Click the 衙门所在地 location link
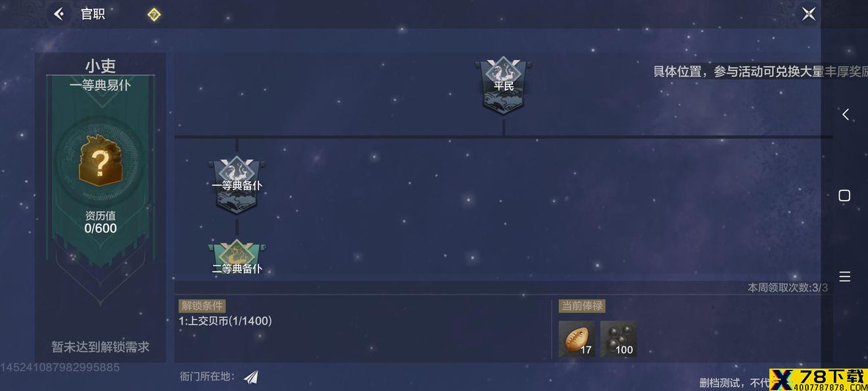868x391 pixels. point(207,377)
